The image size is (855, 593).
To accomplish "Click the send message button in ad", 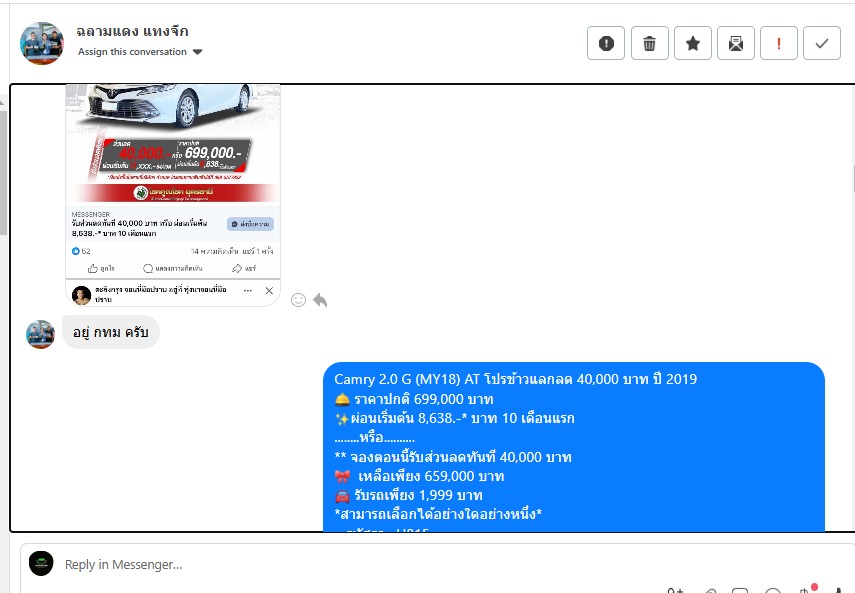I will point(250,224).
